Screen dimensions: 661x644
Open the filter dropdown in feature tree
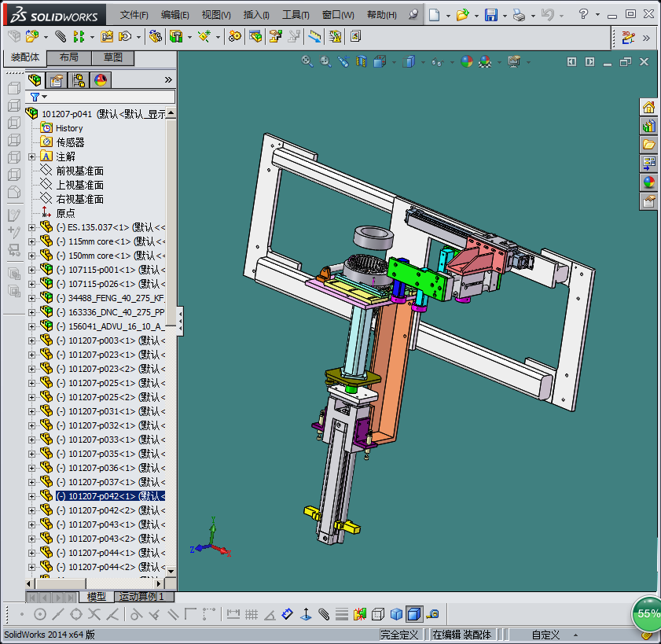[x=44, y=97]
